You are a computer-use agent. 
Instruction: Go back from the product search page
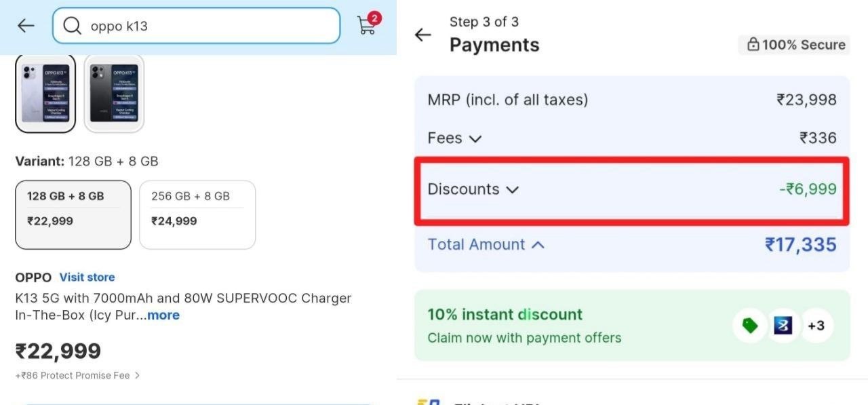click(26, 26)
